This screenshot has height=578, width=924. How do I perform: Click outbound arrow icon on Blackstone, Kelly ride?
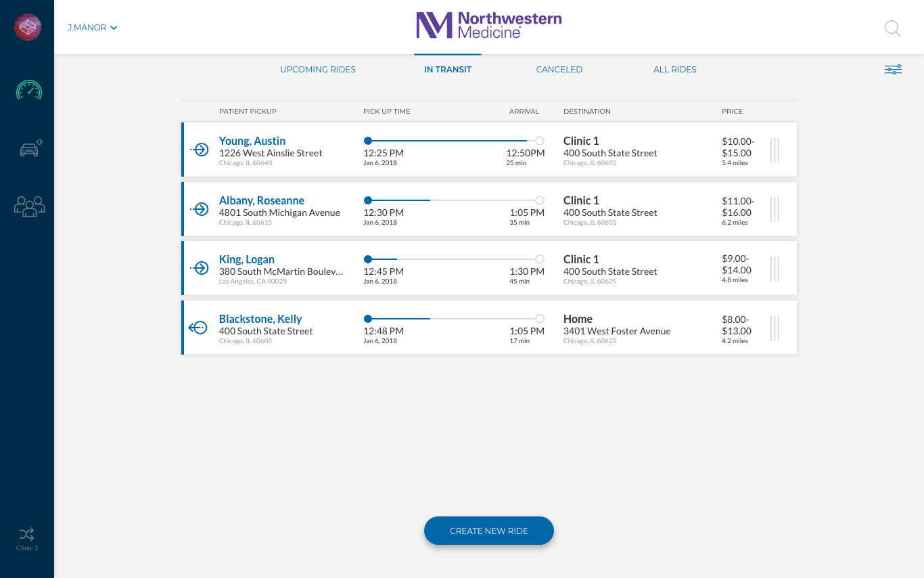198,328
